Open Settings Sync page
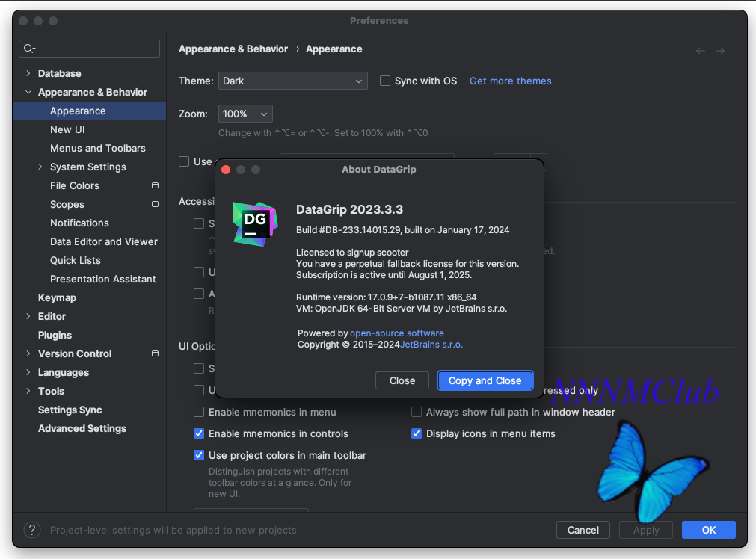 click(70, 410)
